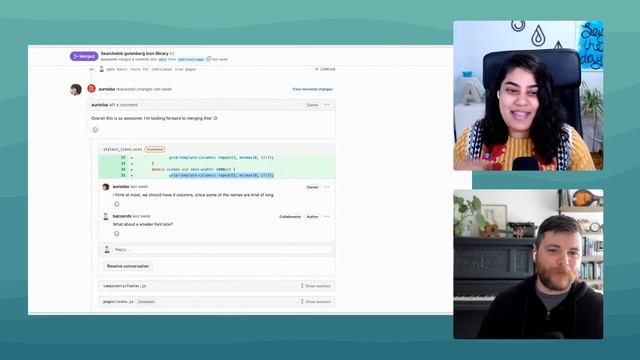The height and width of the screenshot is (360, 640).
Task: Click the main base branch label
Action: coord(162,60)
